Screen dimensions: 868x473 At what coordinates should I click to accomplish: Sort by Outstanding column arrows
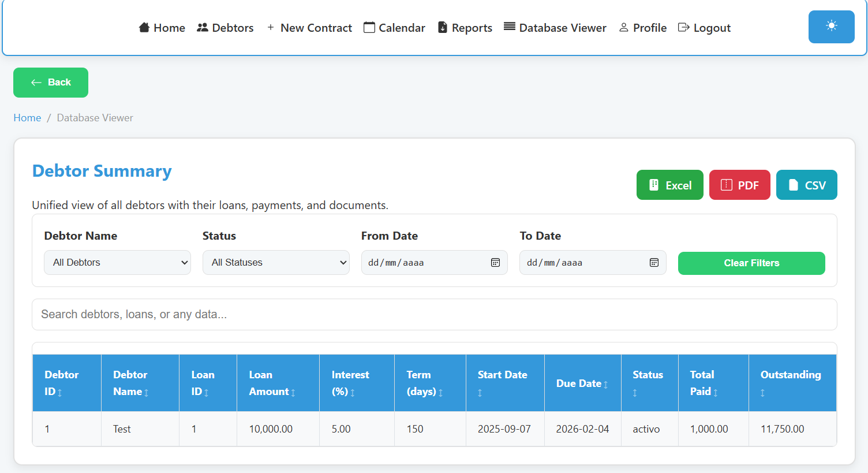(x=763, y=393)
